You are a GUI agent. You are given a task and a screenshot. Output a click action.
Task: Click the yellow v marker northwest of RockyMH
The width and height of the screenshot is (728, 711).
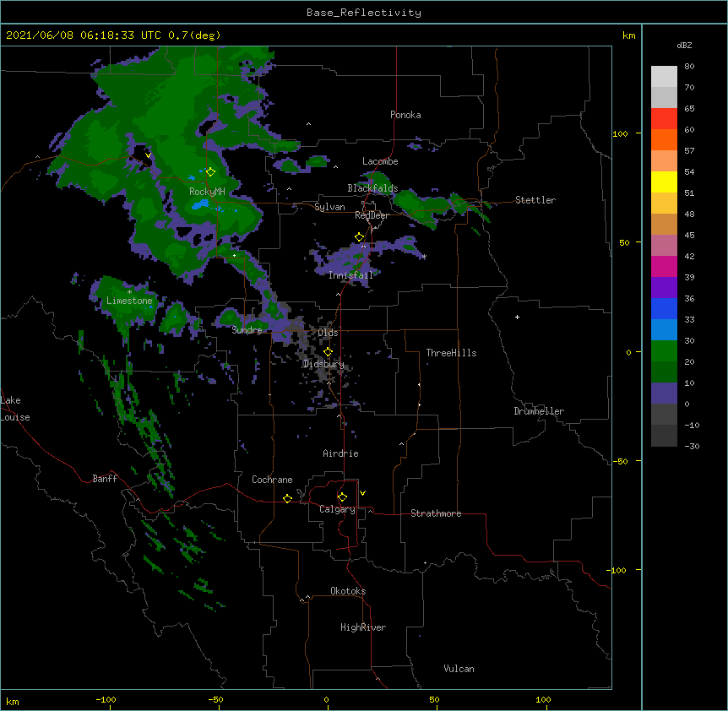coord(148,155)
